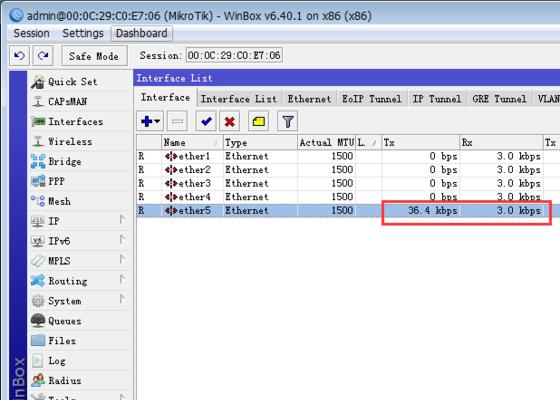Switch to the GRE Tunnel tab
Screen dimensions: 560x400
point(499,99)
